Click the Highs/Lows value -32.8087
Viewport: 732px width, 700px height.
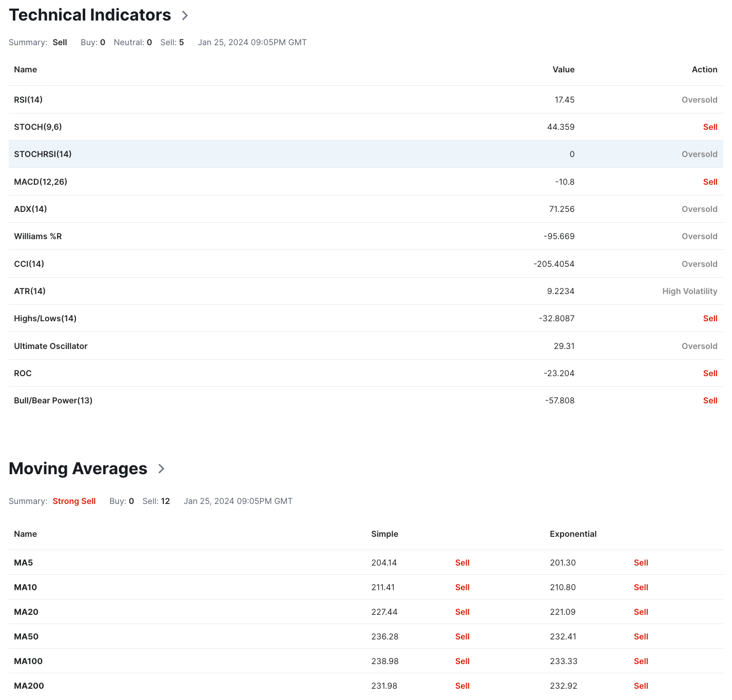click(x=557, y=318)
